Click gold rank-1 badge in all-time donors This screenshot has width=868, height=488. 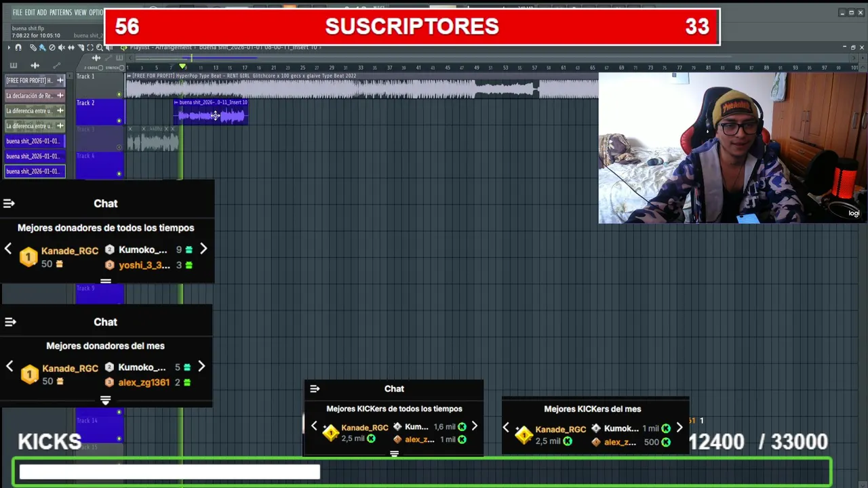tap(28, 257)
